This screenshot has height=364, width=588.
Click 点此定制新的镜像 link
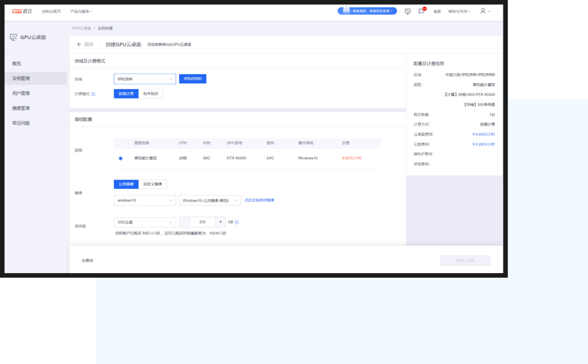click(259, 200)
